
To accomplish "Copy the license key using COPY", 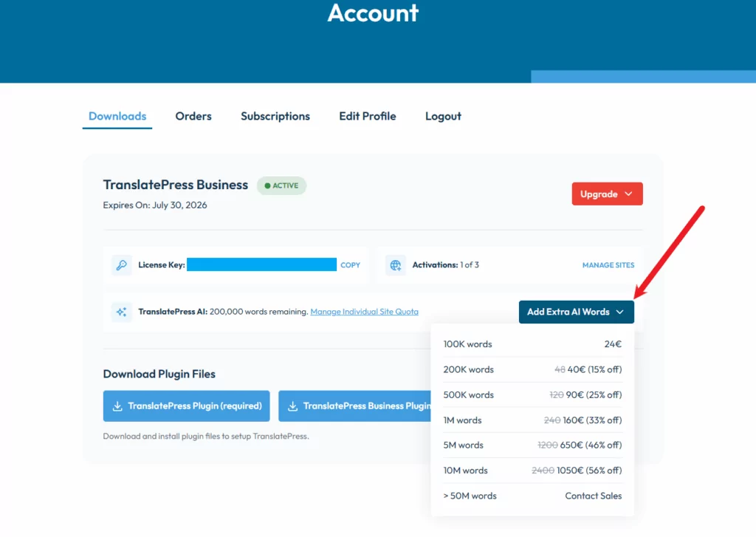I will coord(350,264).
